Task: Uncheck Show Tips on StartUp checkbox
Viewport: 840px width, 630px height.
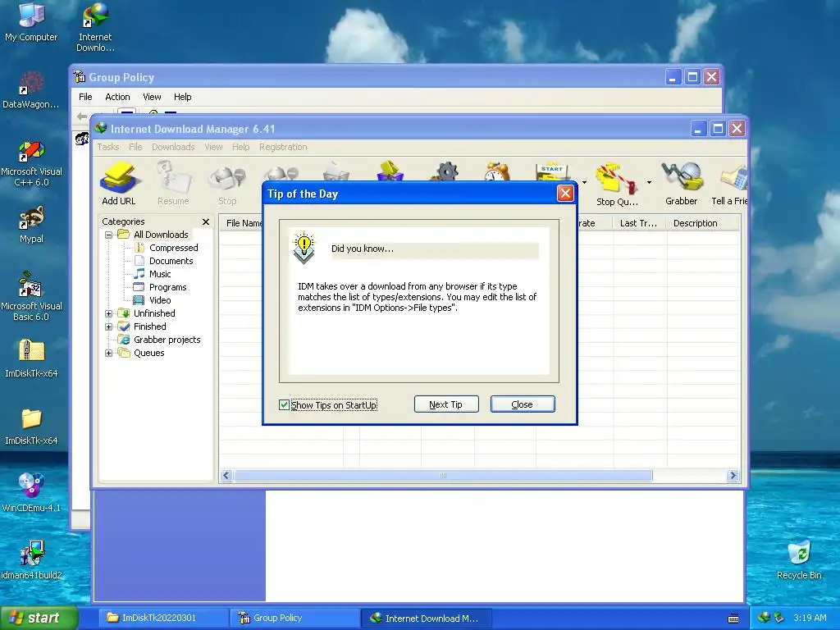Action: coord(284,405)
